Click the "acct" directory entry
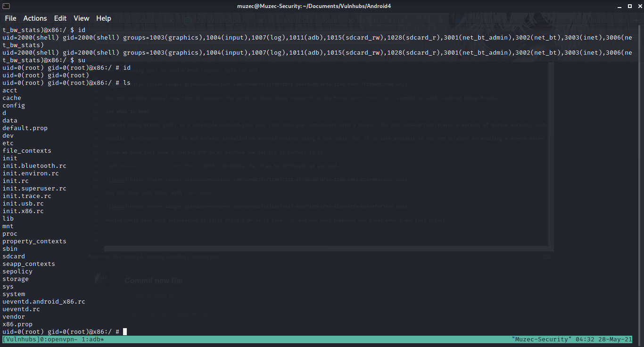Screen dimensions: 644x347 (x=10, y=91)
